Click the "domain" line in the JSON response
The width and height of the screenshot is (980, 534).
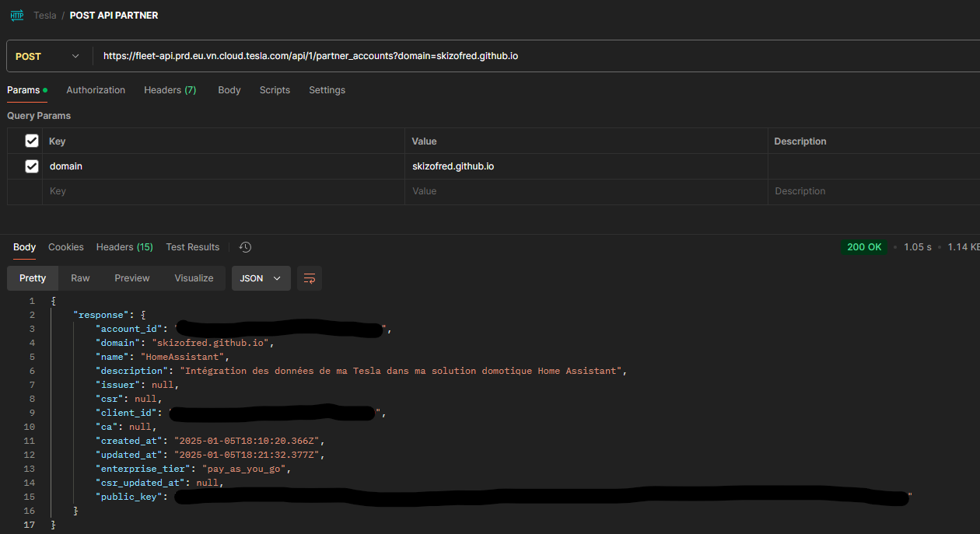[x=185, y=343]
